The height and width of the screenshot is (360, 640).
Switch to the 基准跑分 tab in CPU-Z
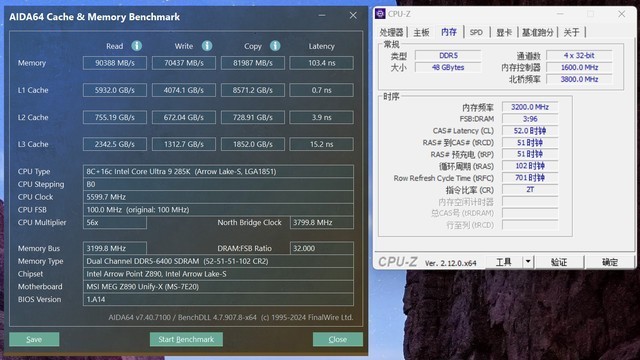point(538,32)
